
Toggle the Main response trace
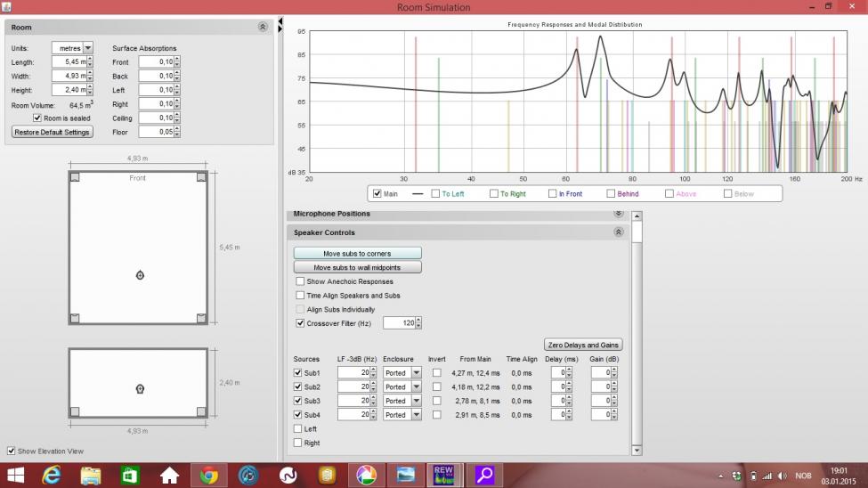[377, 193]
